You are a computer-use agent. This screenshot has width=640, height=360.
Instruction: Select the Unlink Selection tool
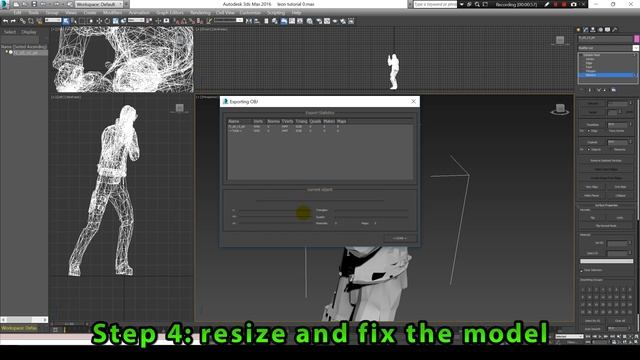click(31, 21)
